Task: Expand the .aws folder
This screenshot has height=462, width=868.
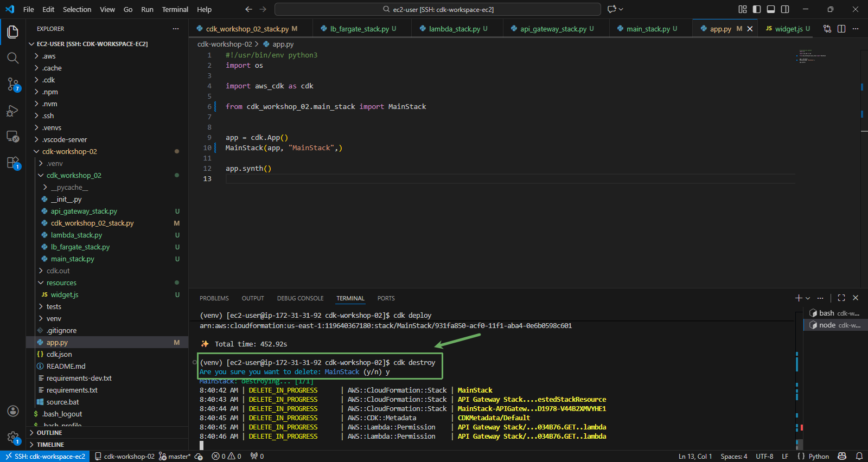Action: pos(49,56)
